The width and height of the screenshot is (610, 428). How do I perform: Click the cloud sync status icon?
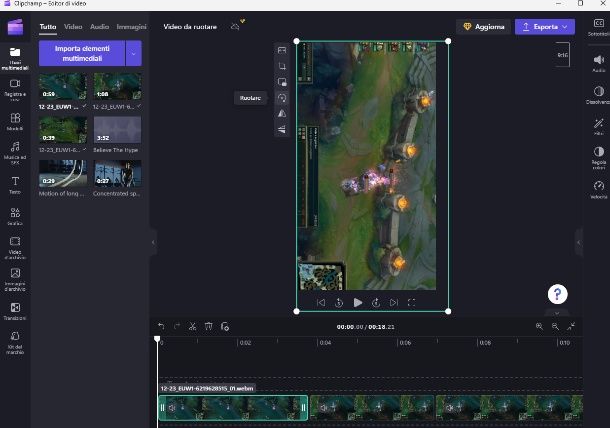click(235, 26)
